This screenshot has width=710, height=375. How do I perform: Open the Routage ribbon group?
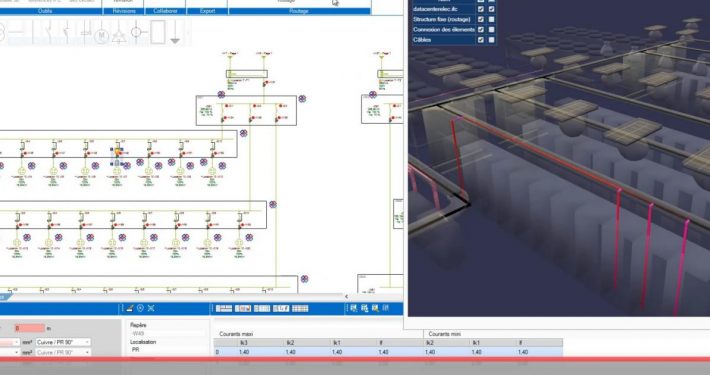coord(298,11)
